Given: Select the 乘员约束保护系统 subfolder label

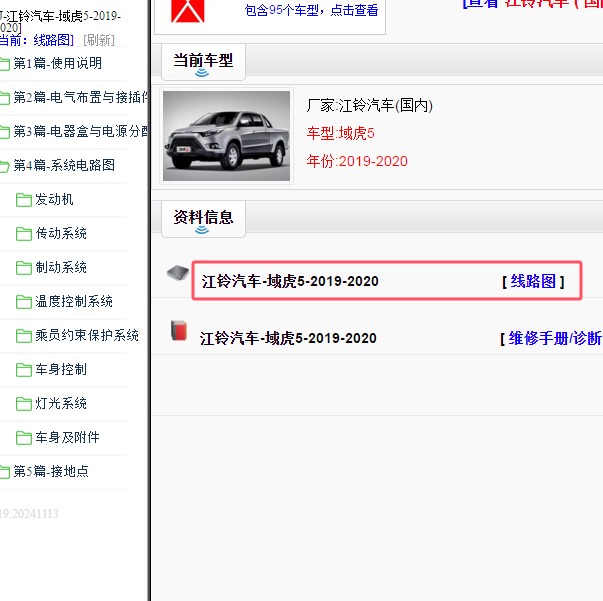Looking at the screenshot, I should click(87, 336).
